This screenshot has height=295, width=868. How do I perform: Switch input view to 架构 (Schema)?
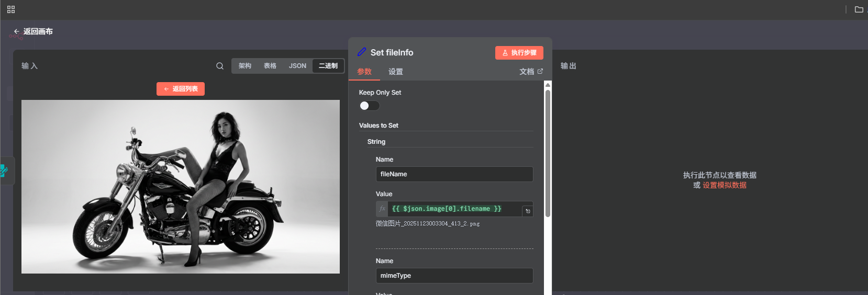click(x=245, y=66)
